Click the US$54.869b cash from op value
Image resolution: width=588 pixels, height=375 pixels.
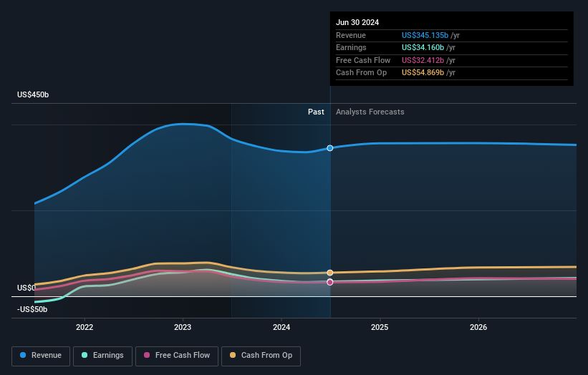pyautogui.click(x=423, y=73)
